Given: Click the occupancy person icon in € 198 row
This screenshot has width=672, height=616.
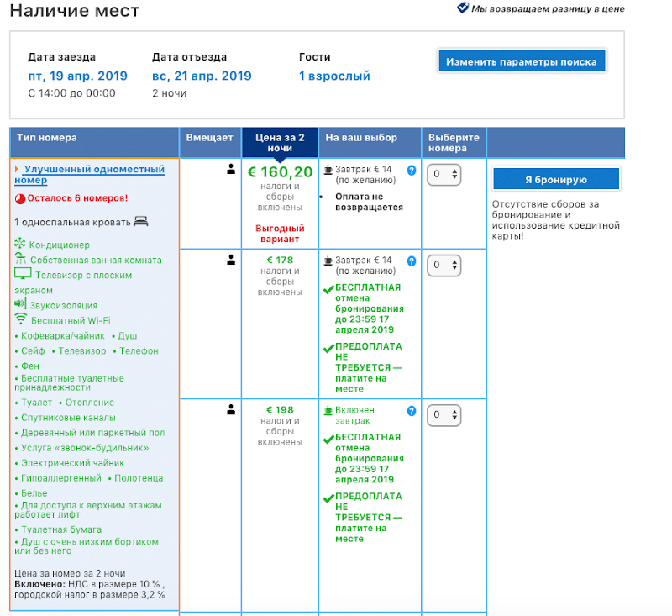Looking at the screenshot, I should (x=231, y=410).
